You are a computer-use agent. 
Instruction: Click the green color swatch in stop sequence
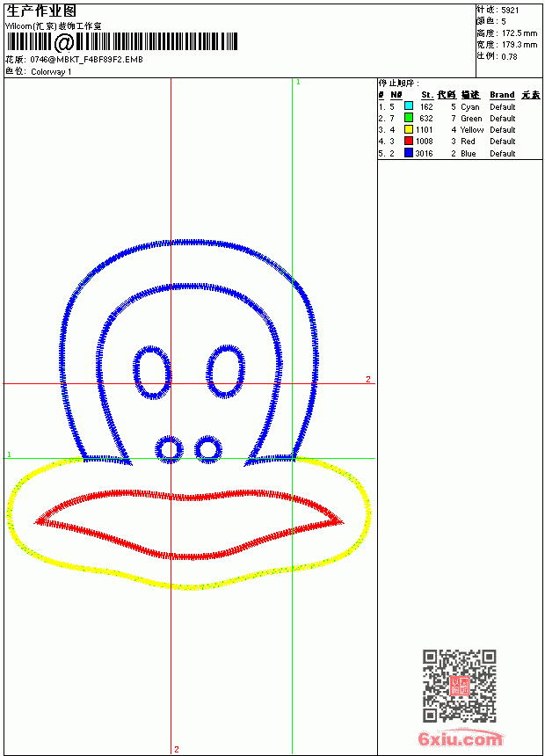(409, 118)
